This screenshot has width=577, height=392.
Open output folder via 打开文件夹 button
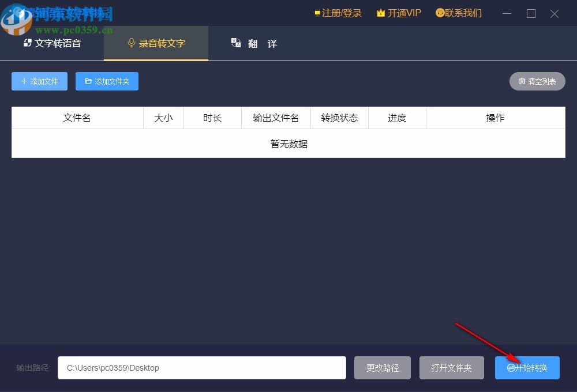coord(452,367)
